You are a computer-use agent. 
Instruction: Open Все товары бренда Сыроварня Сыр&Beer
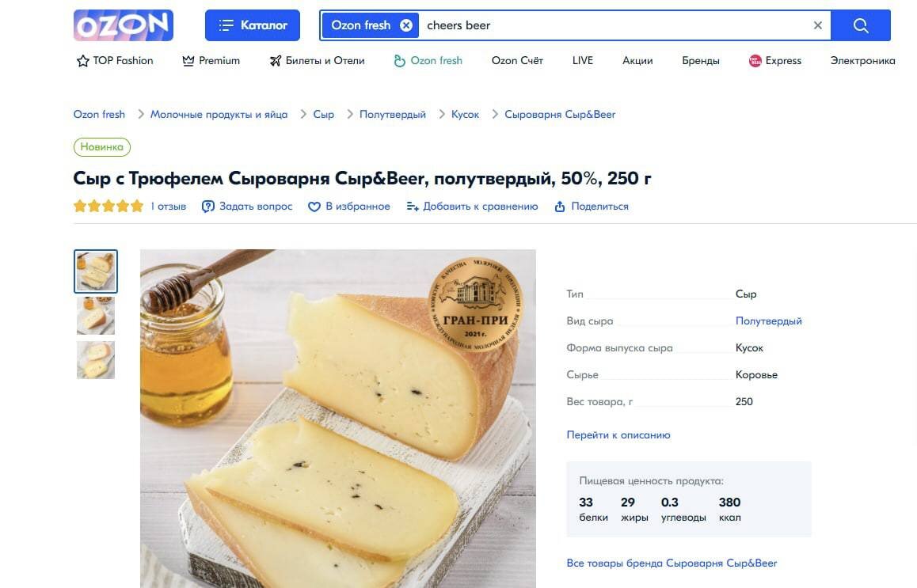pos(672,563)
